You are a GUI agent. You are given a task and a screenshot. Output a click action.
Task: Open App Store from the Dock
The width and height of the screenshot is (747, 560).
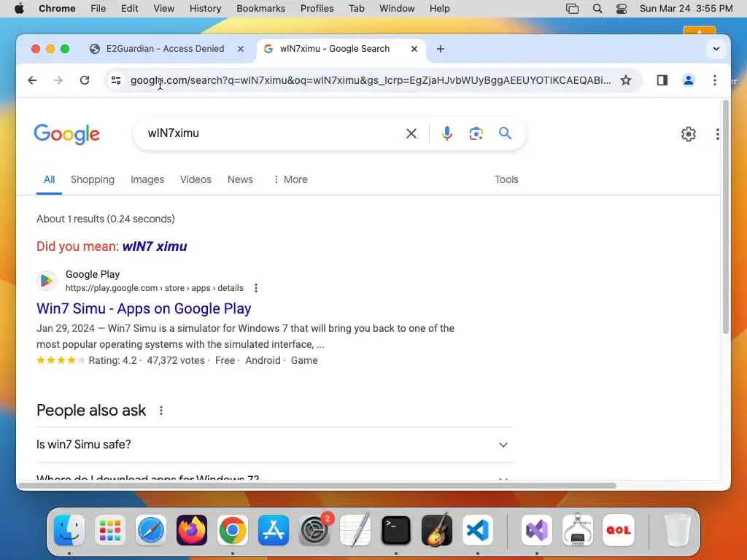[274, 530]
